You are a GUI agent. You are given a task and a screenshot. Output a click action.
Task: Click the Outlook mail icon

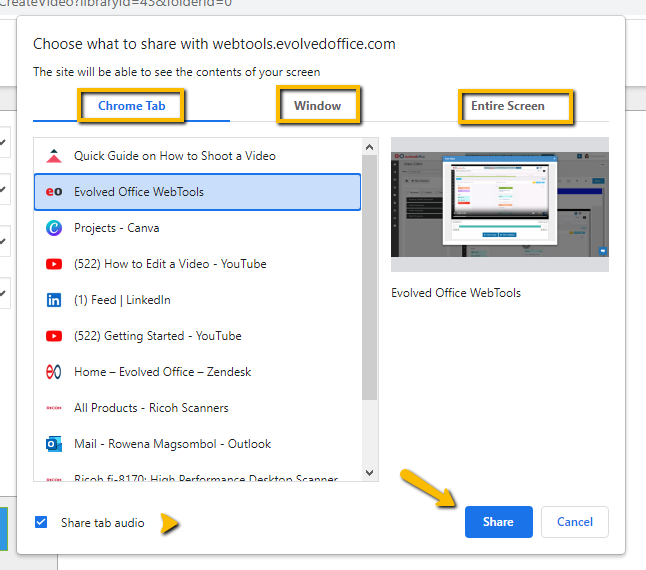tap(54, 444)
